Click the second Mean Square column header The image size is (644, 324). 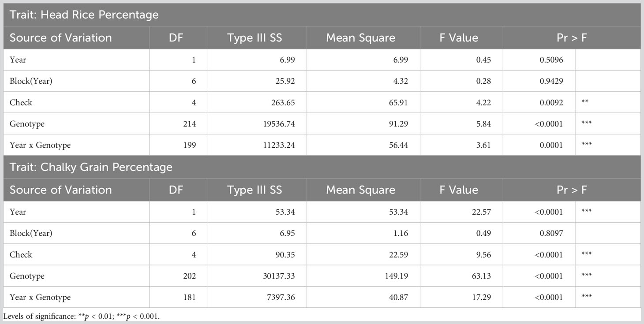pyautogui.click(x=360, y=190)
